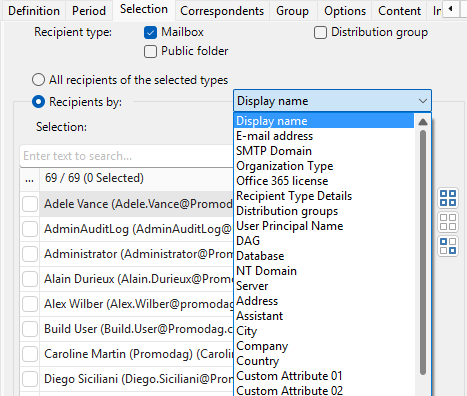The height and width of the screenshot is (396, 467).
Task: Choose Database option in list
Action: 324,256
